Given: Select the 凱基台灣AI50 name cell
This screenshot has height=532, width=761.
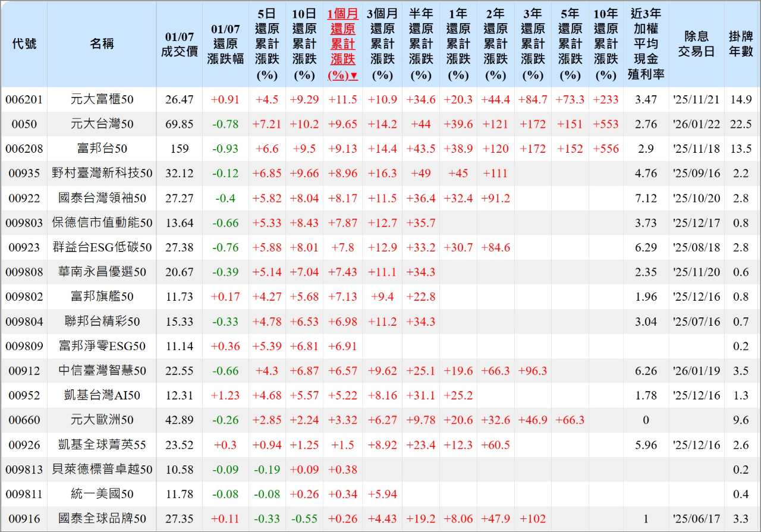Looking at the screenshot, I should pos(102,395).
